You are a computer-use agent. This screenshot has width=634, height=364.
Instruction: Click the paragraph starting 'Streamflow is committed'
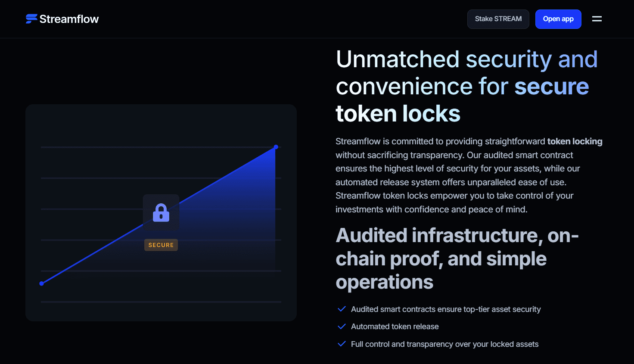pyautogui.click(x=469, y=175)
